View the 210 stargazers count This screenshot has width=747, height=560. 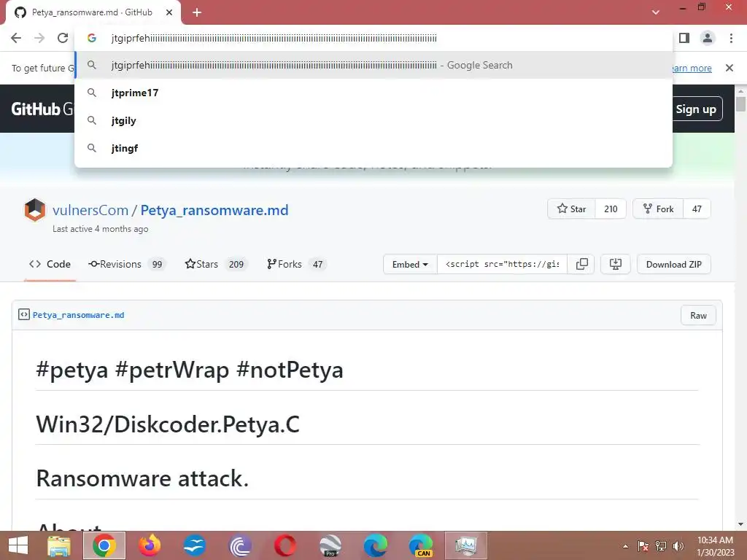[x=611, y=209]
